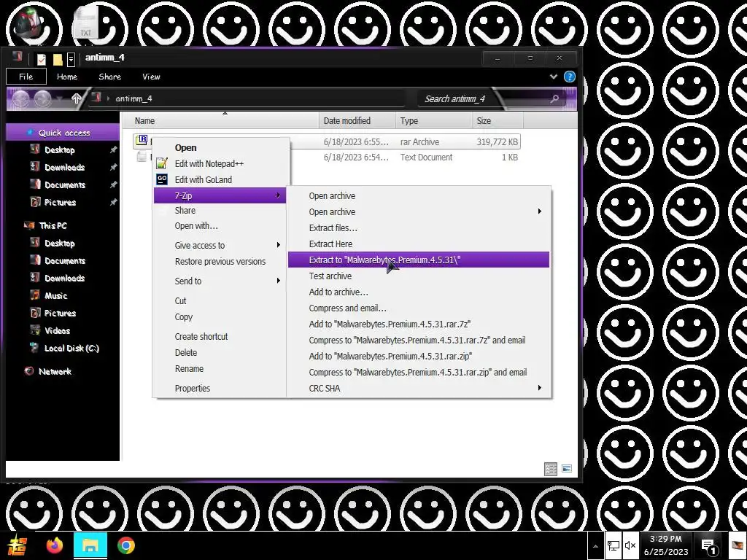Launch Firefox from the taskbar
This screenshot has width=747, height=560.
click(55, 545)
